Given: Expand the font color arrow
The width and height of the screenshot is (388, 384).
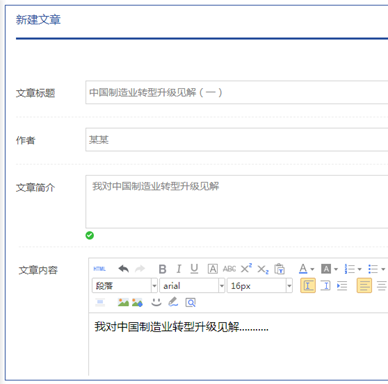Looking at the screenshot, I should click(x=312, y=269).
